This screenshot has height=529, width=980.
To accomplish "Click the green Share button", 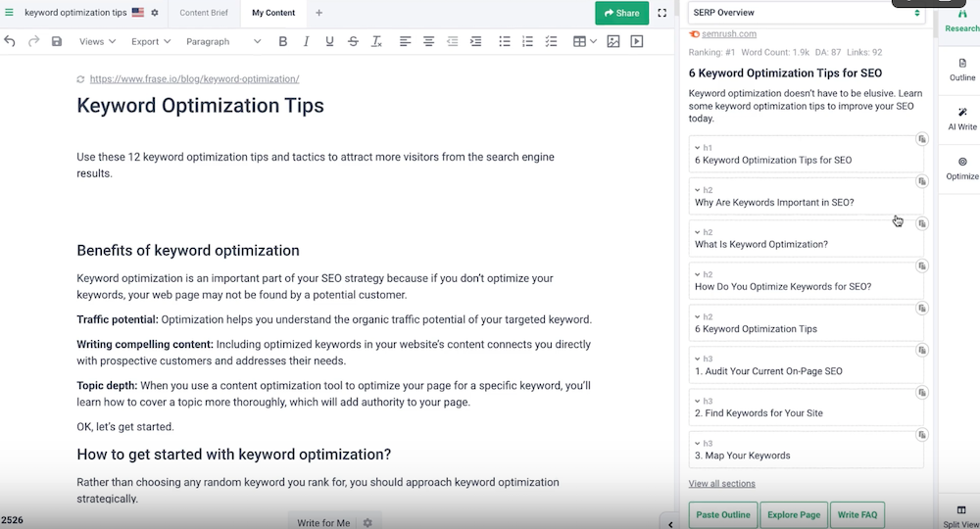I will pos(622,13).
